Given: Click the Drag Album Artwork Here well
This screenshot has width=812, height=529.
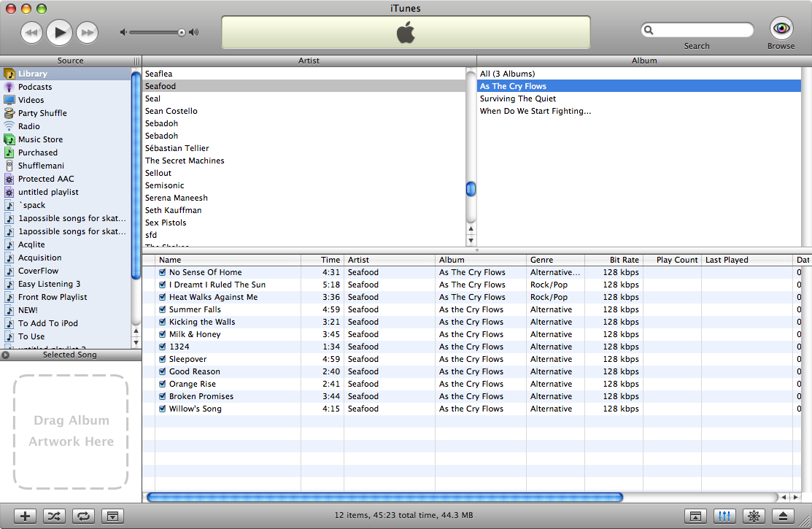Looking at the screenshot, I should pos(71,432).
